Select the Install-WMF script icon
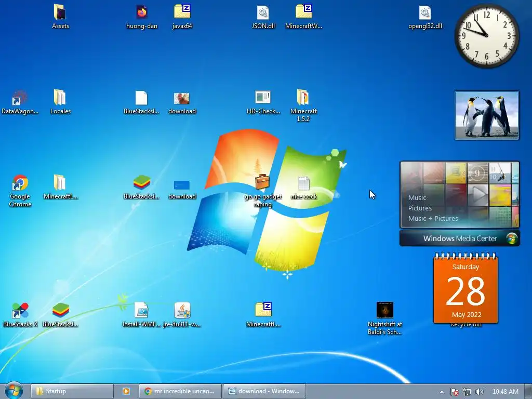Screen dimensions: 532x399 point(141,311)
